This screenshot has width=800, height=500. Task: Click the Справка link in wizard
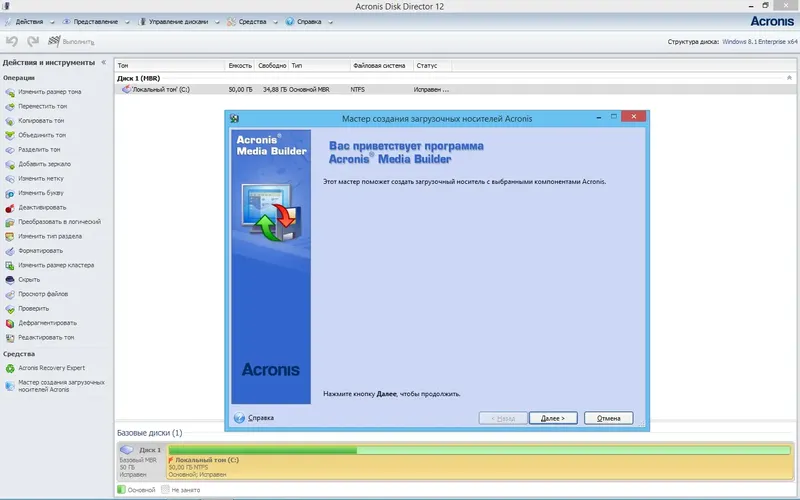[261, 418]
